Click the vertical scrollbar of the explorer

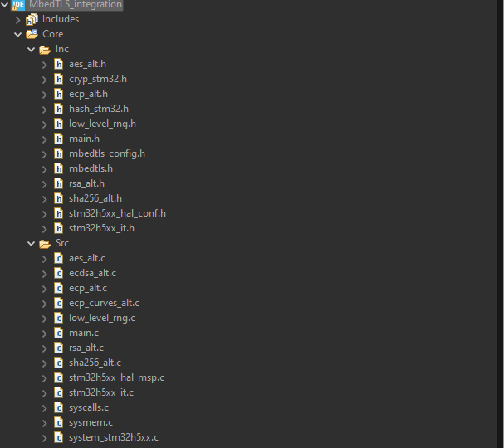(x=500, y=224)
